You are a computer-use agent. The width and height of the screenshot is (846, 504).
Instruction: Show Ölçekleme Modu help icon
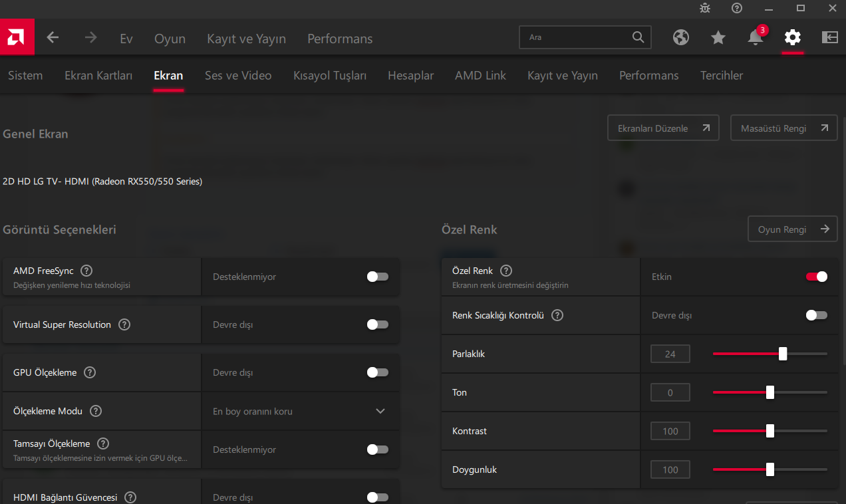click(x=96, y=411)
